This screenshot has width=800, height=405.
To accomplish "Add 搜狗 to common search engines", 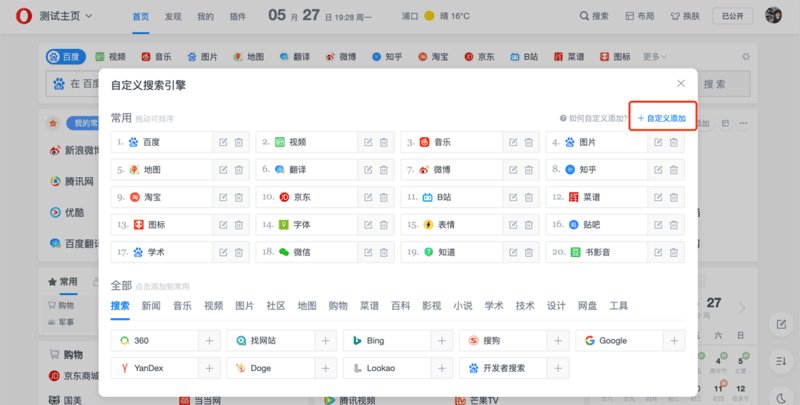I will (558, 341).
